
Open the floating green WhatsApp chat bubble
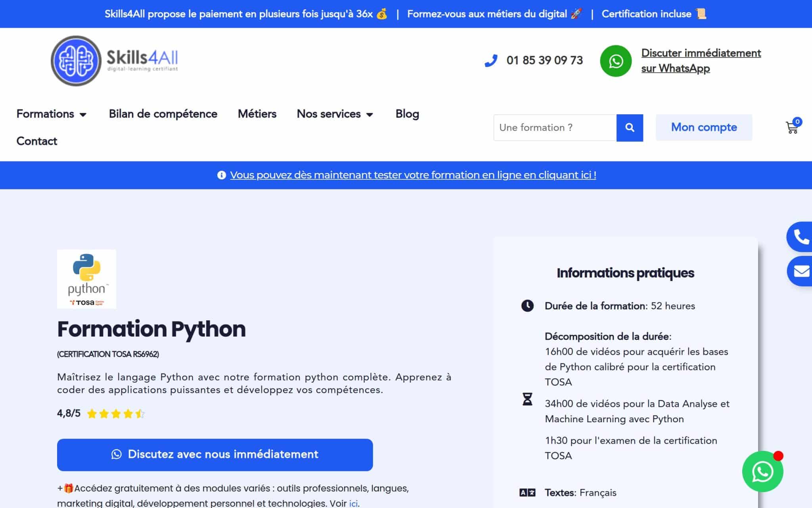(x=762, y=471)
